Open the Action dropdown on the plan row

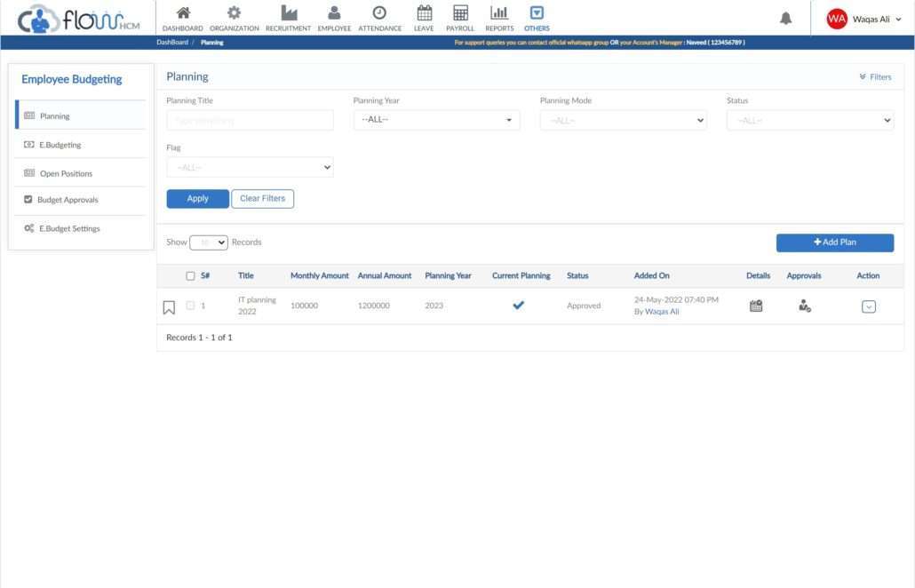tap(868, 305)
